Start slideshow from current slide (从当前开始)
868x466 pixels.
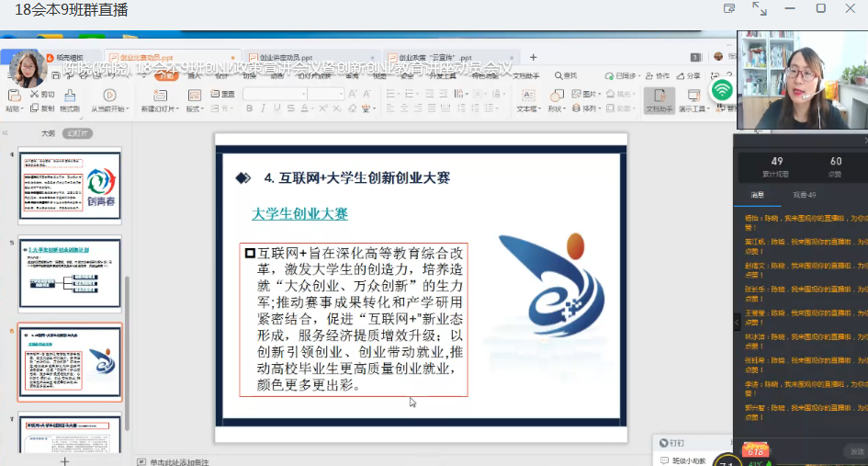coord(109,96)
